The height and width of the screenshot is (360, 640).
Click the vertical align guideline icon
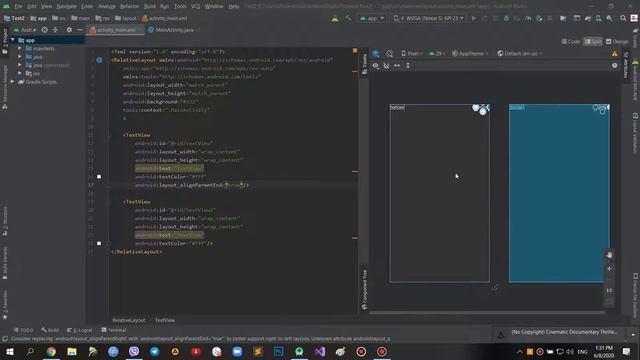coord(408,65)
